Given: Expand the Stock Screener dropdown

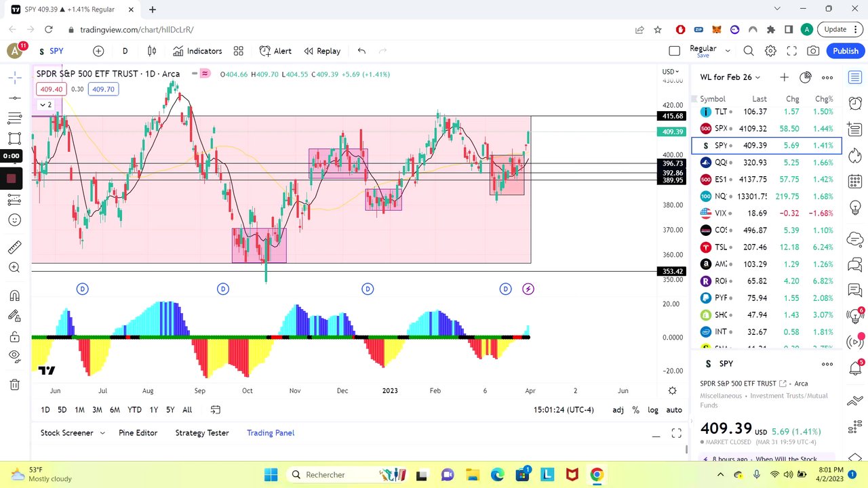Looking at the screenshot, I should click(102, 433).
